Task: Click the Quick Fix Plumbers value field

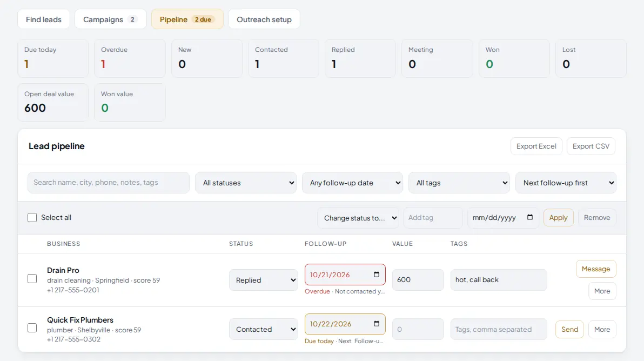Action: point(418,329)
